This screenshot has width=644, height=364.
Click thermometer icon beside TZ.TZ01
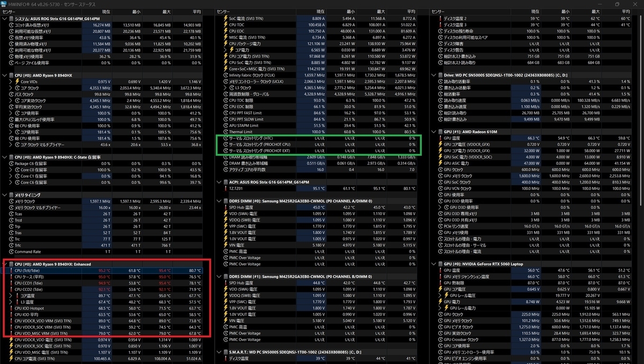[x=225, y=188]
